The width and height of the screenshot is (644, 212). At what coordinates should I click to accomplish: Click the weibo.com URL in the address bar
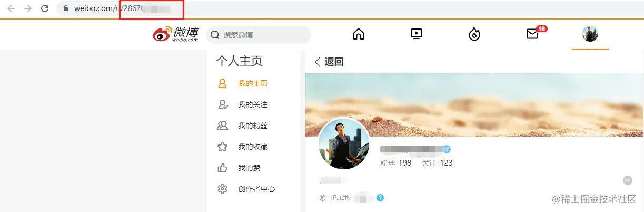121,8
